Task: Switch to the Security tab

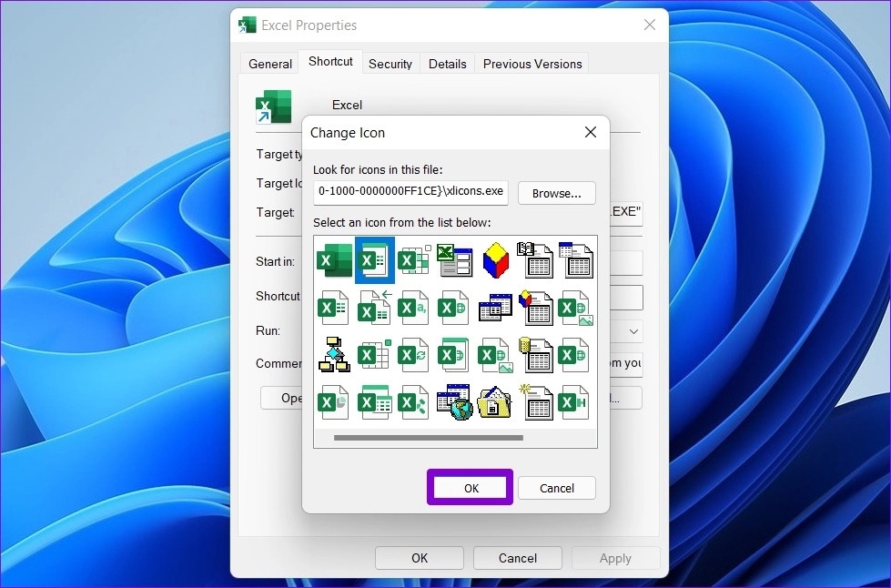Action: pos(390,64)
